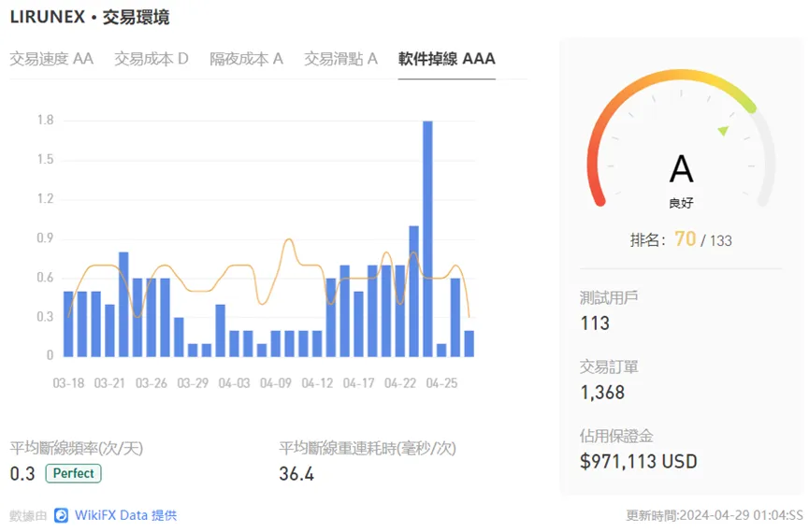Click the 04-09 date axis label

[276, 383]
